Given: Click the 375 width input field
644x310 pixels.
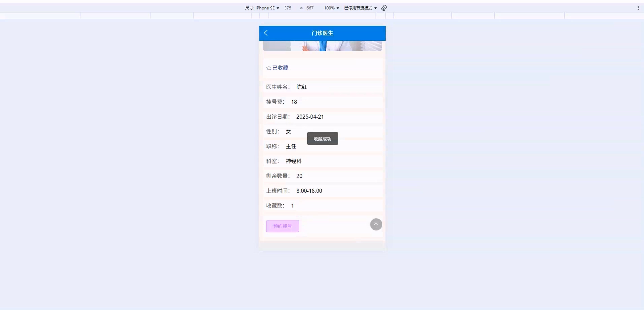Looking at the screenshot, I should tap(288, 8).
